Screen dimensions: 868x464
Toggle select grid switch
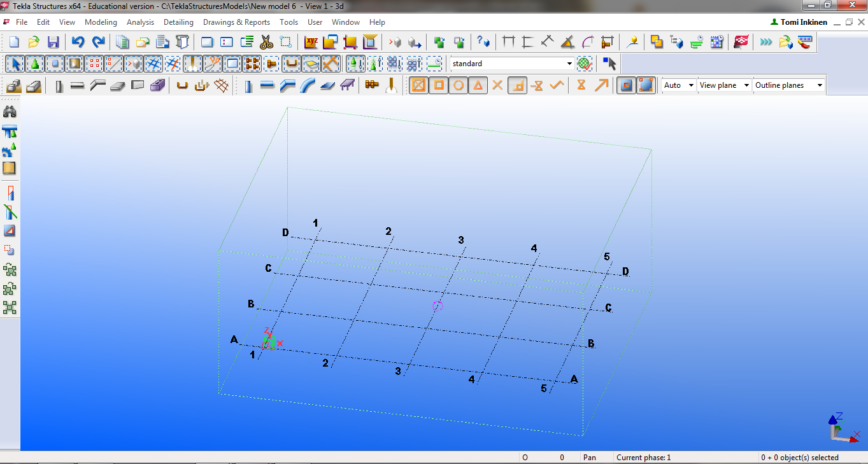(153, 64)
